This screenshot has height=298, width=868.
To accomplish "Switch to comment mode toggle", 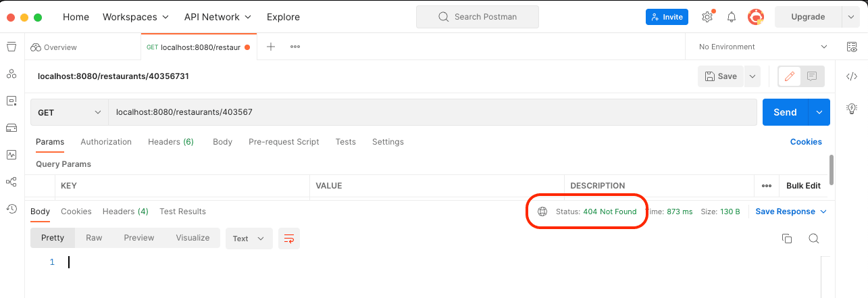I will coord(812,76).
